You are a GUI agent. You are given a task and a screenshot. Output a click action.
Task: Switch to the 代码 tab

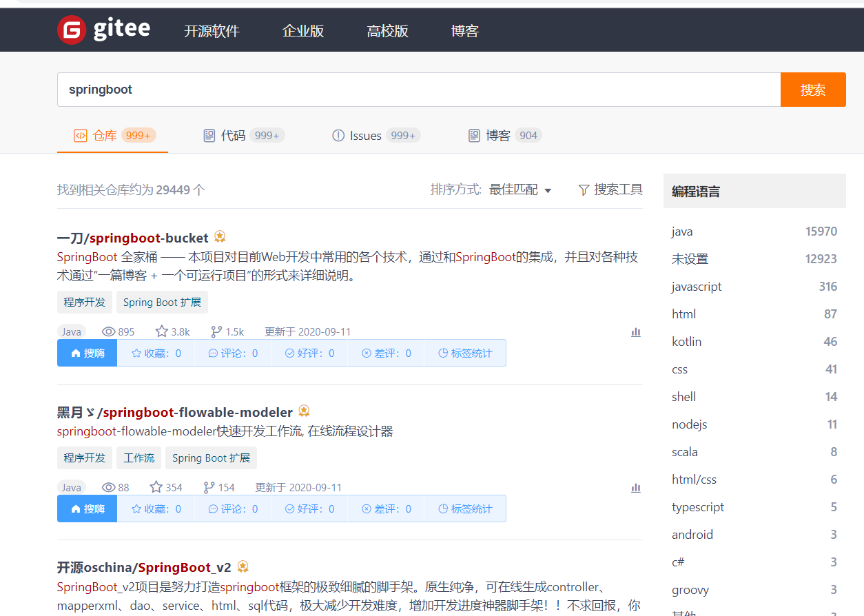tap(244, 136)
